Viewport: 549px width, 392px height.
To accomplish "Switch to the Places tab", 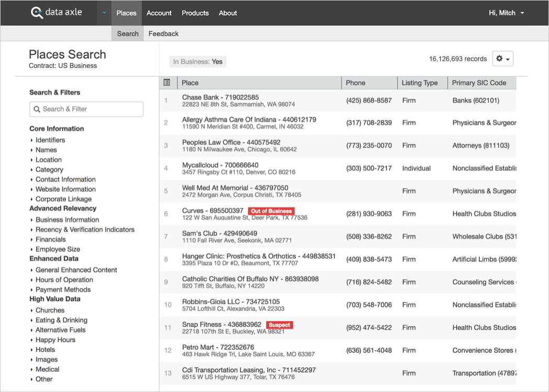I will click(126, 13).
